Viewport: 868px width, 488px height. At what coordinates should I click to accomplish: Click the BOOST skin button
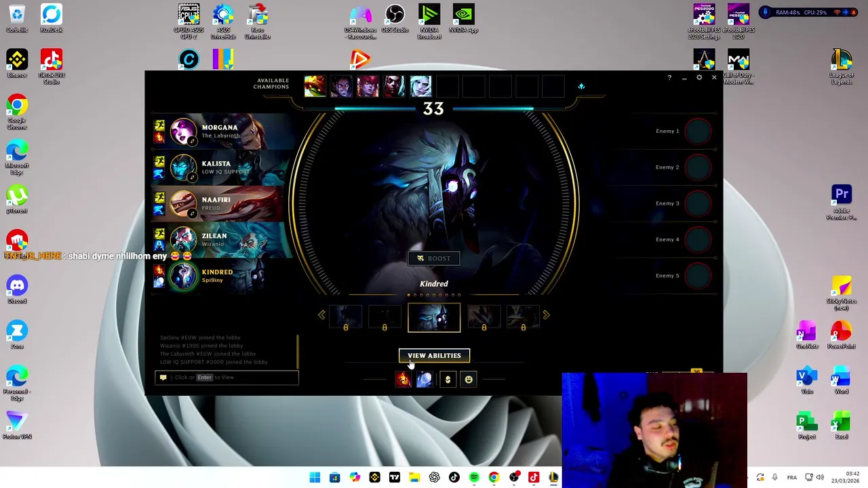[x=434, y=258]
